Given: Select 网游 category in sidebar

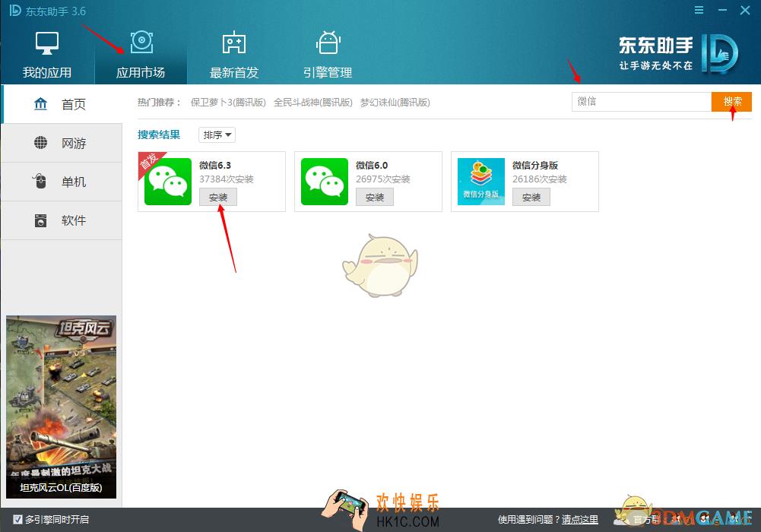Looking at the screenshot, I should pos(62,143).
